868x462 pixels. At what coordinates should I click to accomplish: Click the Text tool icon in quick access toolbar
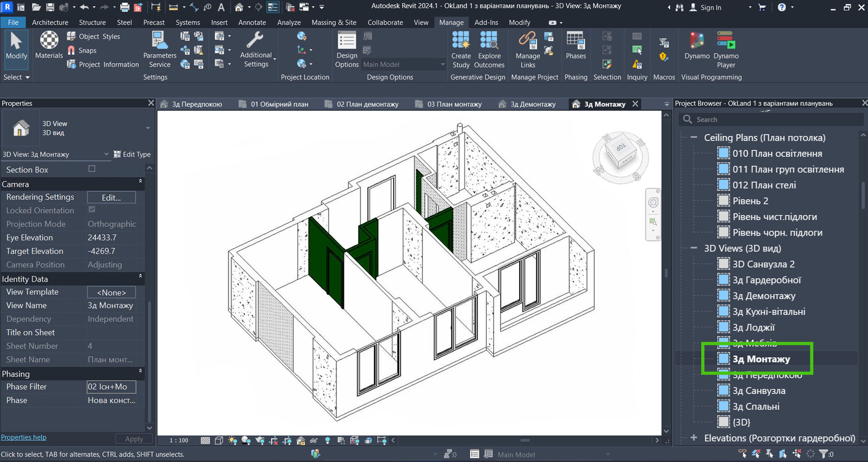[221, 7]
